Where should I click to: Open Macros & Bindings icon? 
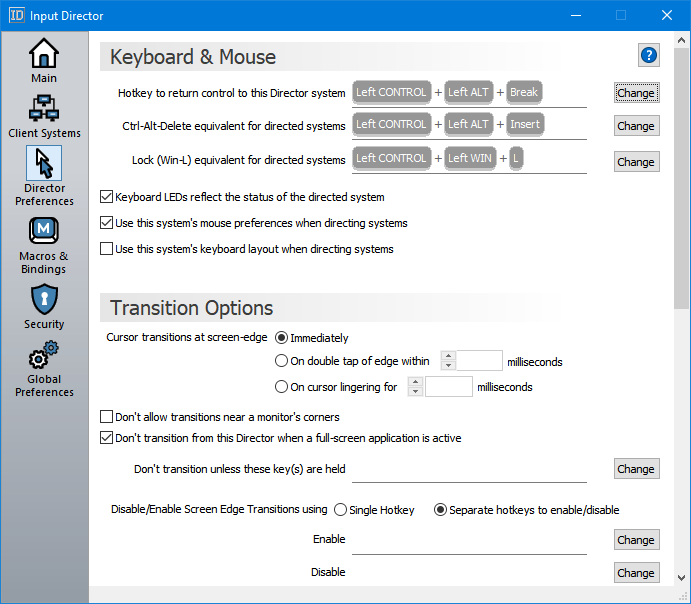click(44, 232)
